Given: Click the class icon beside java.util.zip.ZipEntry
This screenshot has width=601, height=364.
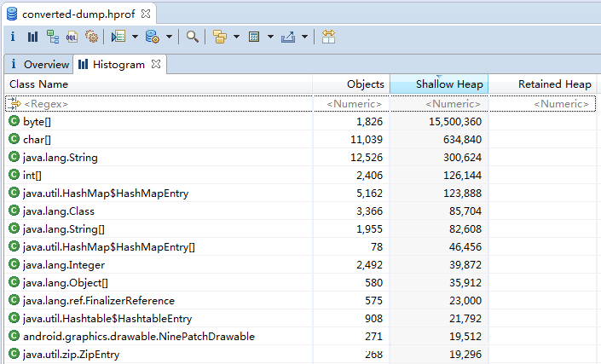Looking at the screenshot, I should (x=14, y=354).
